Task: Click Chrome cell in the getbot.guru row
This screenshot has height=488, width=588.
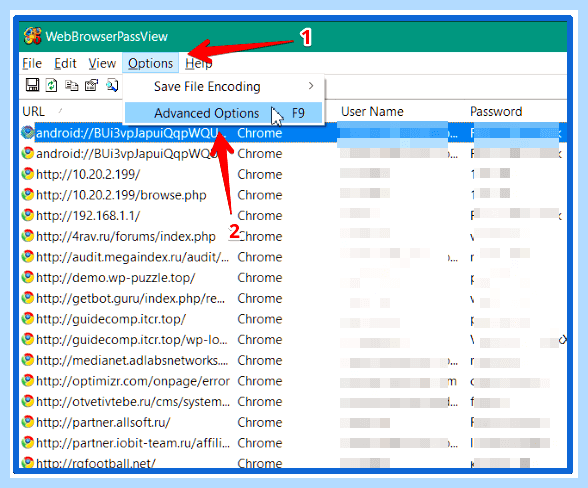Action: coord(260,298)
